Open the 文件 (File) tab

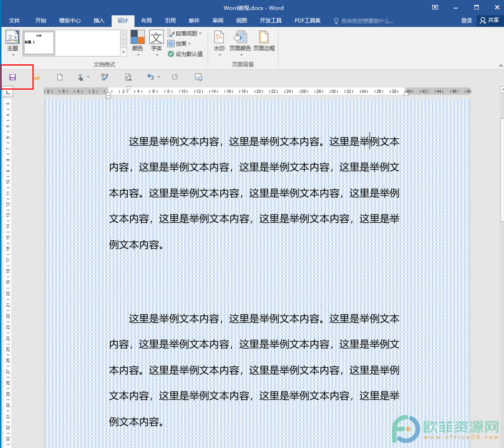pos(14,21)
